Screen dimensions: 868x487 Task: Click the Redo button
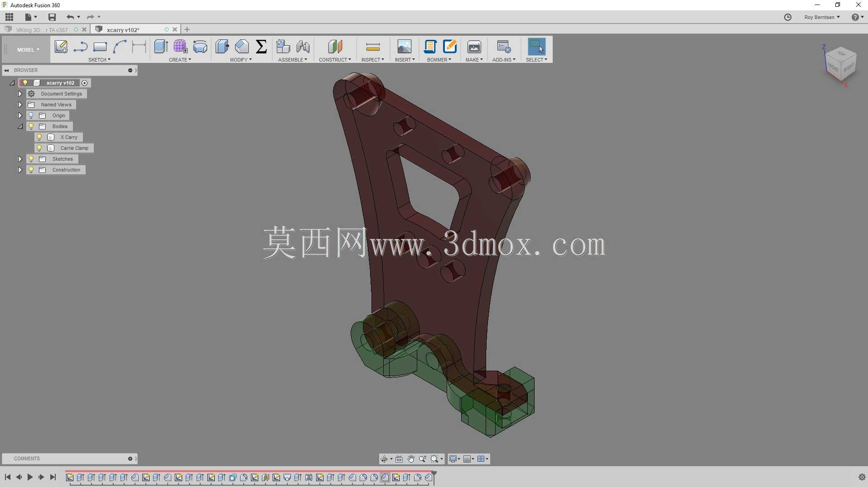[x=90, y=17]
